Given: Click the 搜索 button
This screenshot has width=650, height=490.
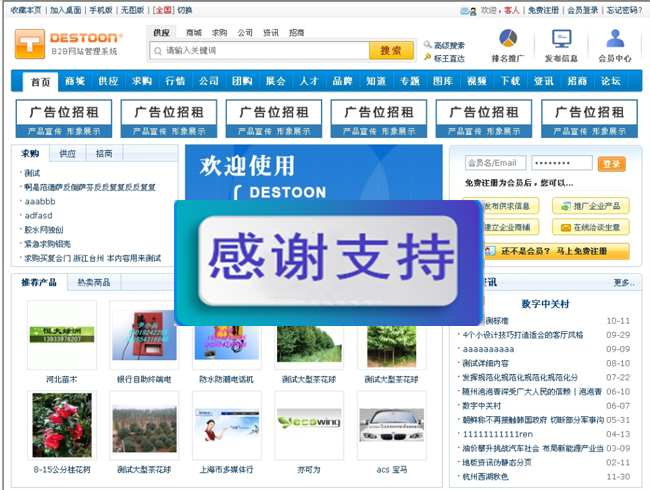Looking at the screenshot, I should click(x=391, y=51).
